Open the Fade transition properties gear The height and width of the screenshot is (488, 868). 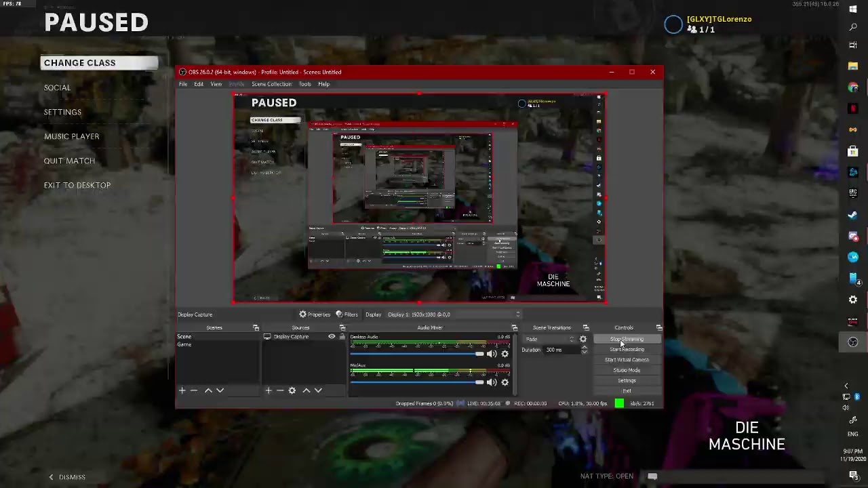[583, 339]
